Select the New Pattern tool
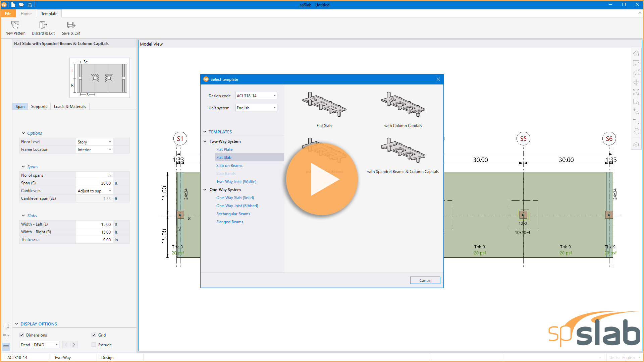Image resolution: width=644 pixels, height=362 pixels. 15,27
